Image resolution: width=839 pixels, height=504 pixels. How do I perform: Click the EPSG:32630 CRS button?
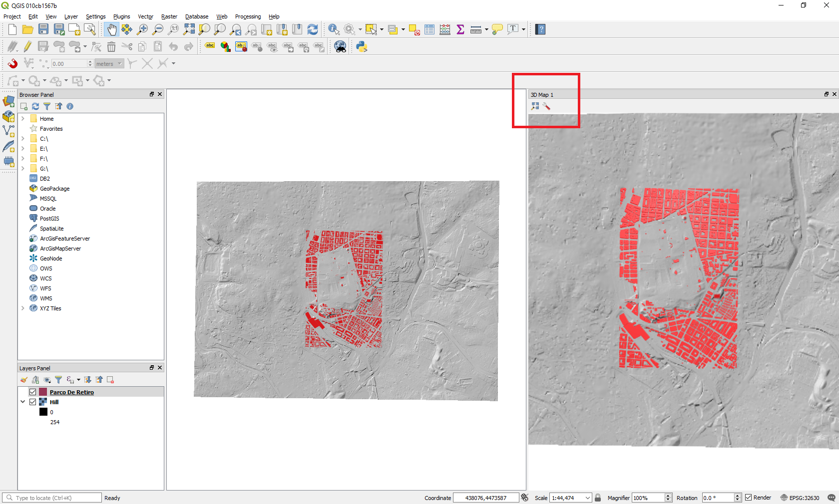point(800,498)
